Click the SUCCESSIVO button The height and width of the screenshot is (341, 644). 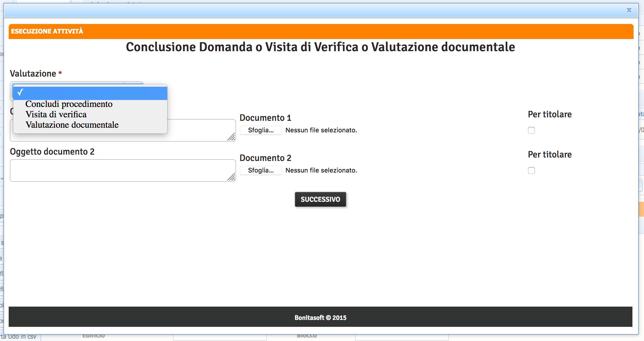(x=320, y=199)
